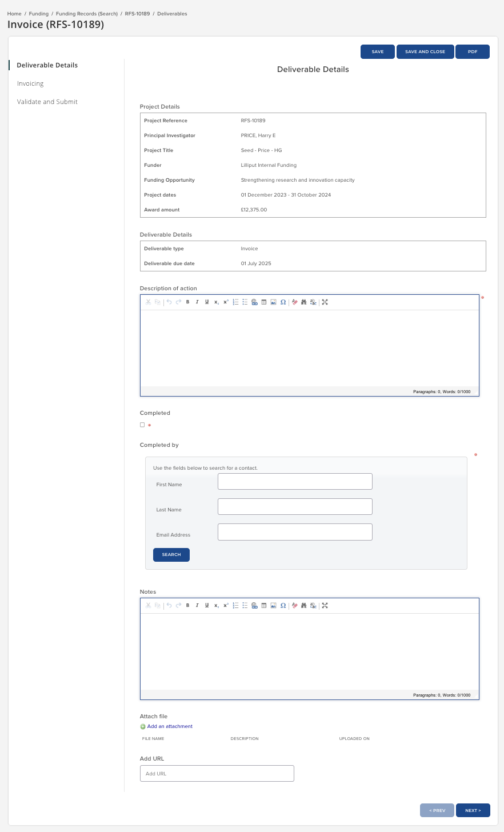
Task: Click Undo in Description of action toolbar
Action: (x=169, y=302)
